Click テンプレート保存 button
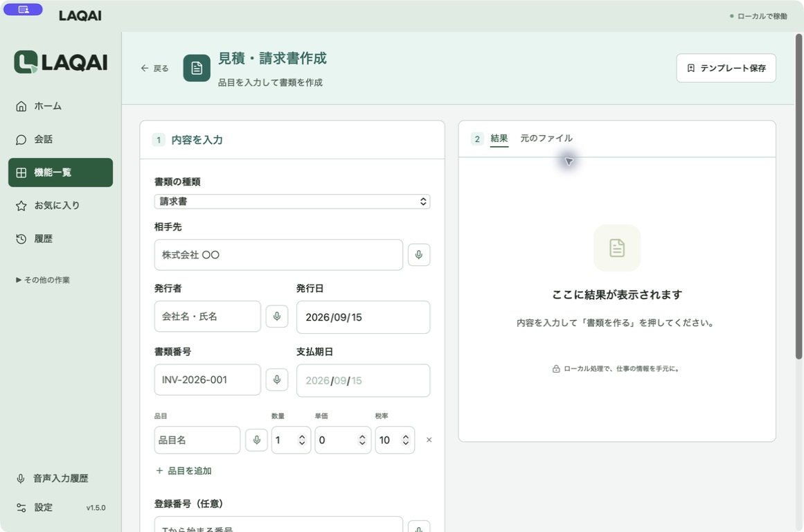Image resolution: width=804 pixels, height=532 pixels. click(726, 68)
